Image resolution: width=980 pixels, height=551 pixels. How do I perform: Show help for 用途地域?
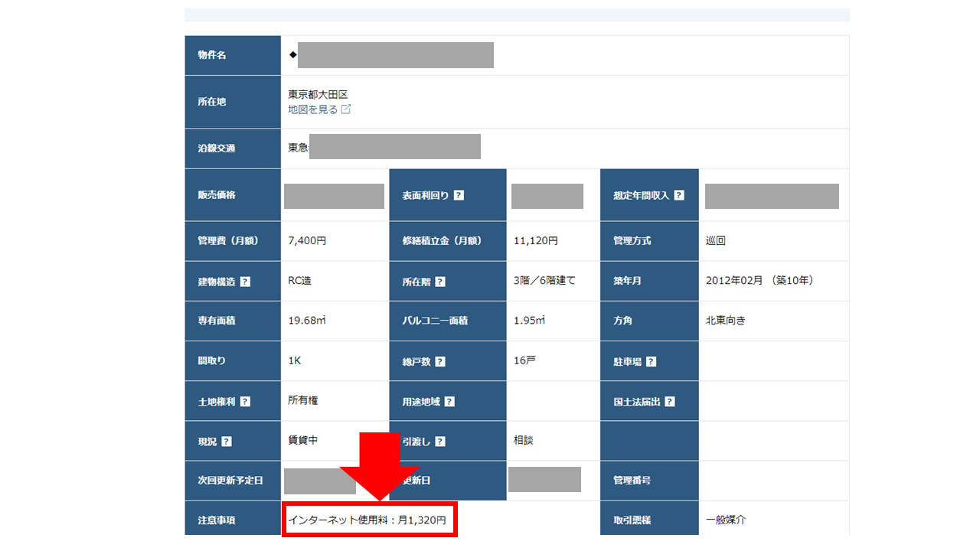tap(449, 401)
